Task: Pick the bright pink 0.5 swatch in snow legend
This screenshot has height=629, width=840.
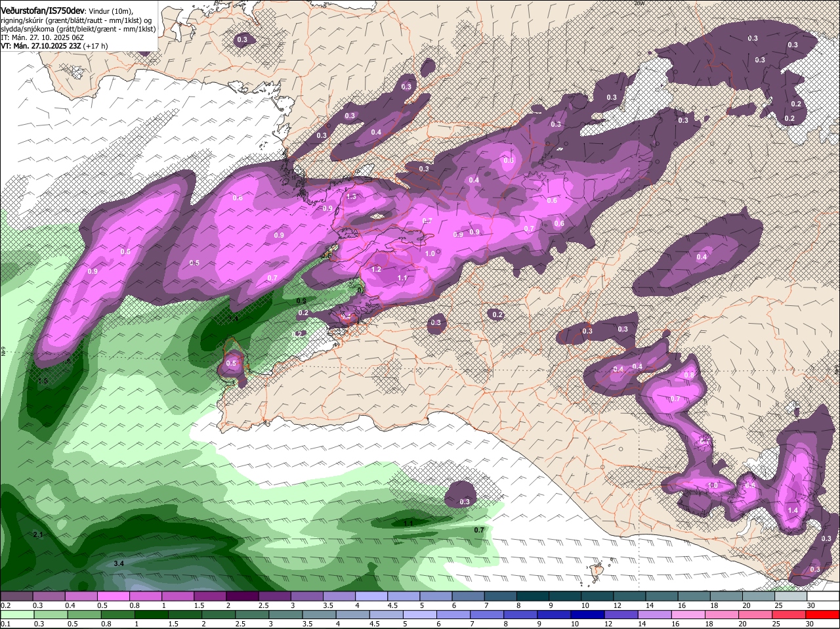Action: tap(114, 596)
